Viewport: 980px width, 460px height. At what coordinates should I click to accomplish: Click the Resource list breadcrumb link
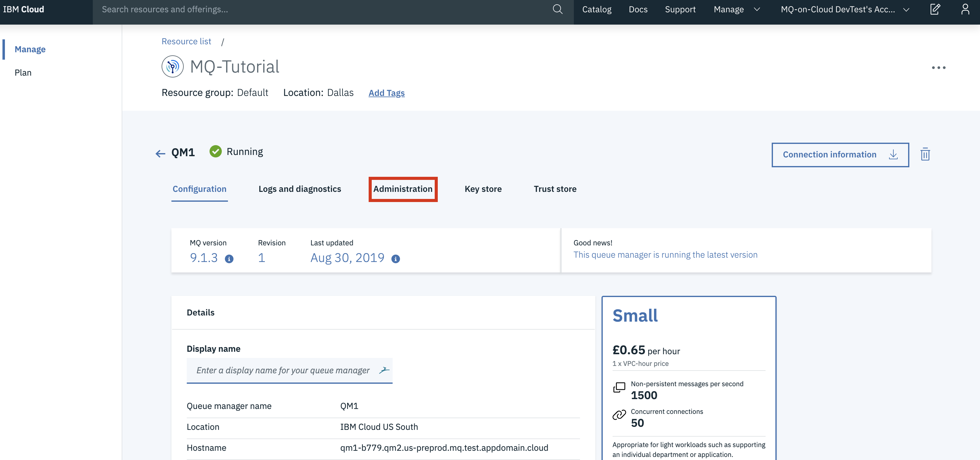pyautogui.click(x=186, y=41)
